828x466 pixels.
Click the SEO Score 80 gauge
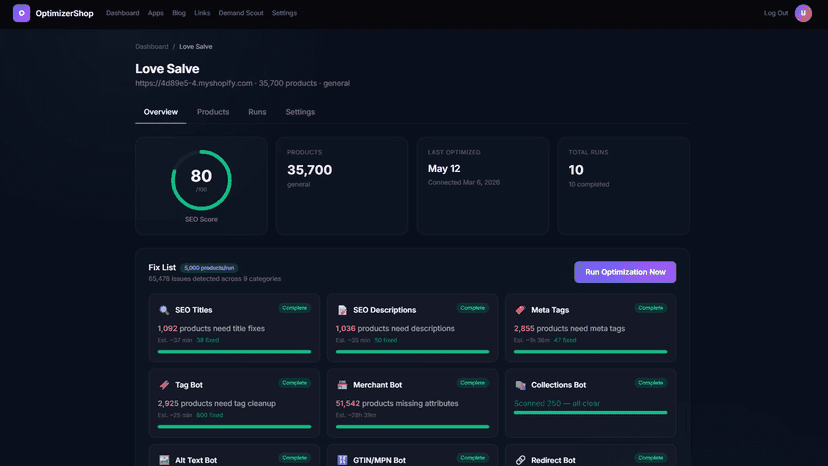[x=201, y=180]
